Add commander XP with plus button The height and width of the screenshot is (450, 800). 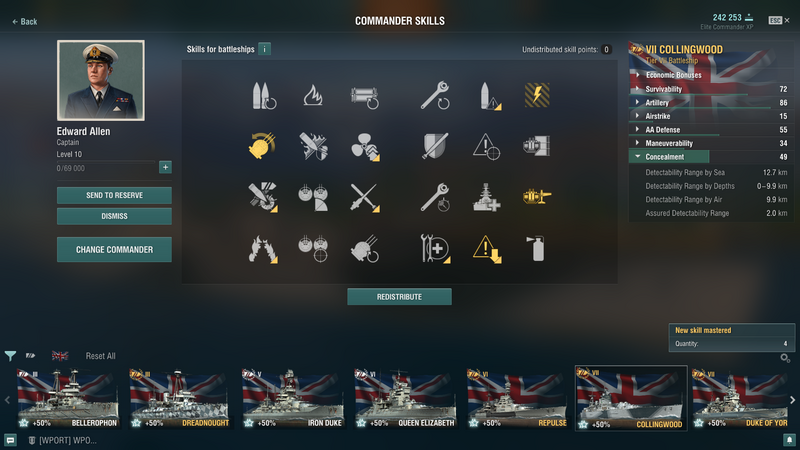[165, 167]
